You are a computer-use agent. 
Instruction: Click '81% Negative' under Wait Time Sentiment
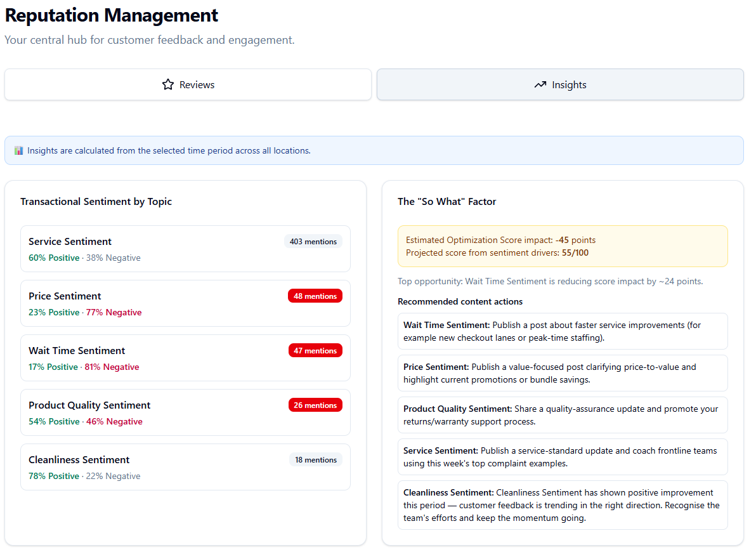(x=112, y=367)
